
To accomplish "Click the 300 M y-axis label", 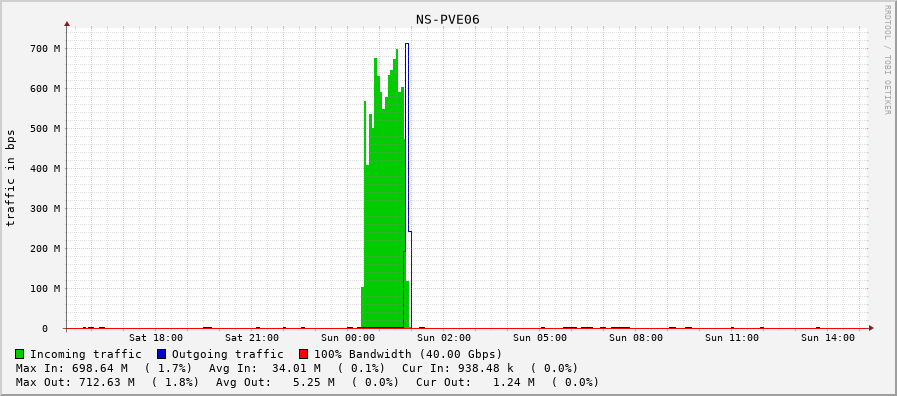I will pyautogui.click(x=45, y=209).
